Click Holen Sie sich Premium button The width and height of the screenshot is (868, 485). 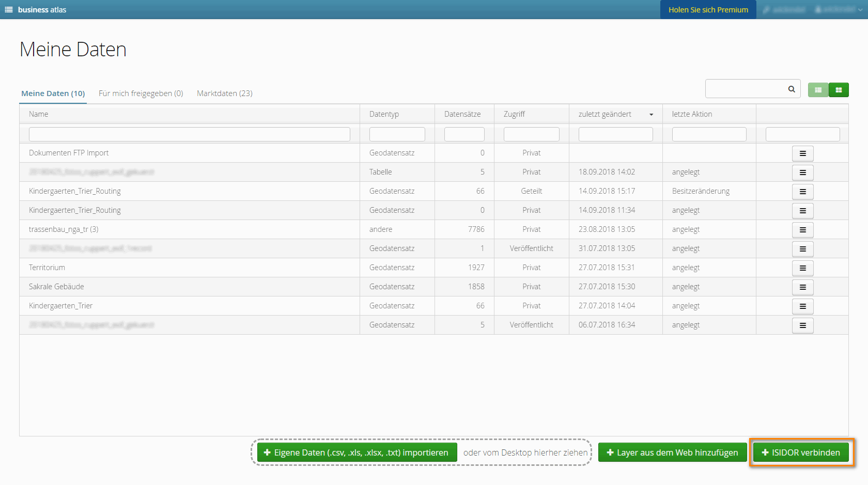(708, 10)
